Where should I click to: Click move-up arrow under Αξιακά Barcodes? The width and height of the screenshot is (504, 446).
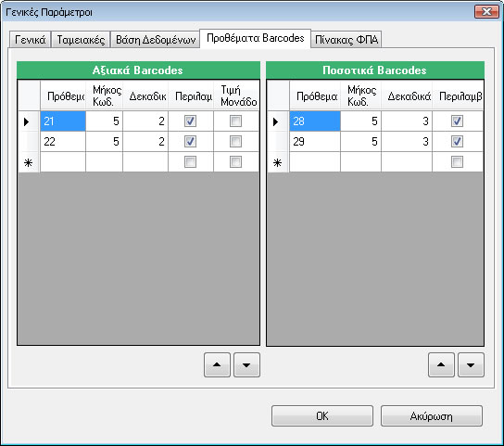click(217, 364)
